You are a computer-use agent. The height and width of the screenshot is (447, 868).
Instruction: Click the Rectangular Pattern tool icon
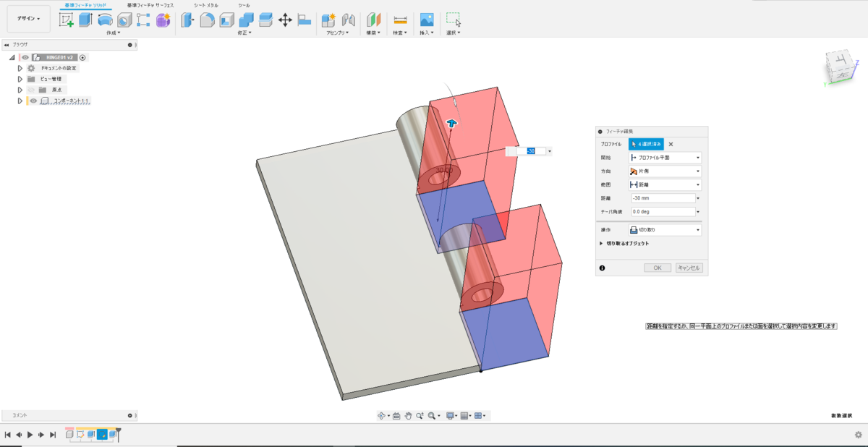(143, 20)
